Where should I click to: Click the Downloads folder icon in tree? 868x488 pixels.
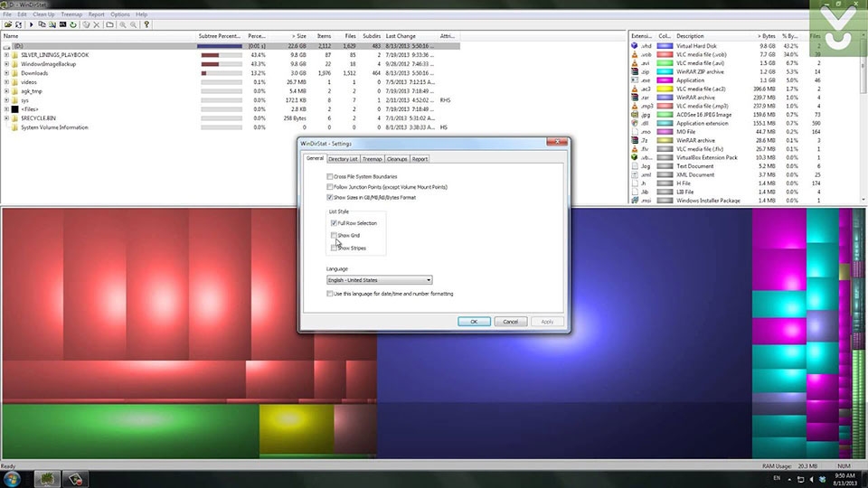point(15,73)
